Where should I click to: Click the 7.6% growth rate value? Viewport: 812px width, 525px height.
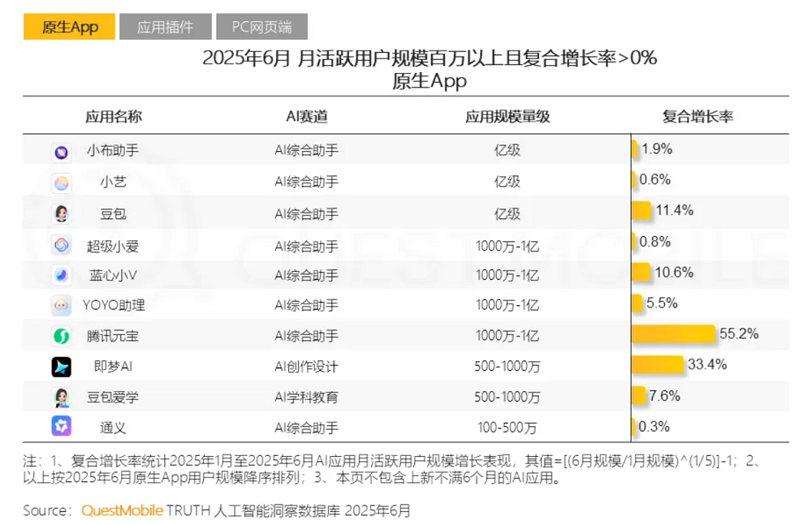(664, 396)
